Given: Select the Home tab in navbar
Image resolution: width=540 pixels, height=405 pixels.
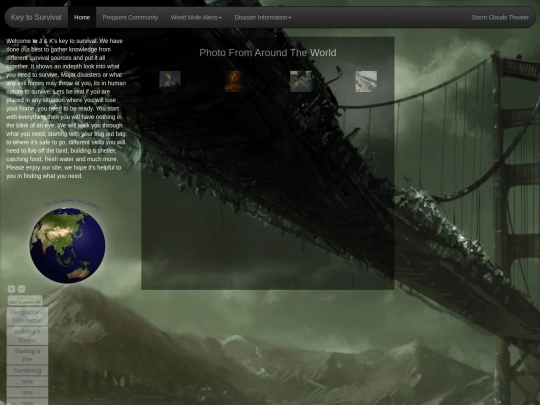Looking at the screenshot, I should pyautogui.click(x=82, y=17).
